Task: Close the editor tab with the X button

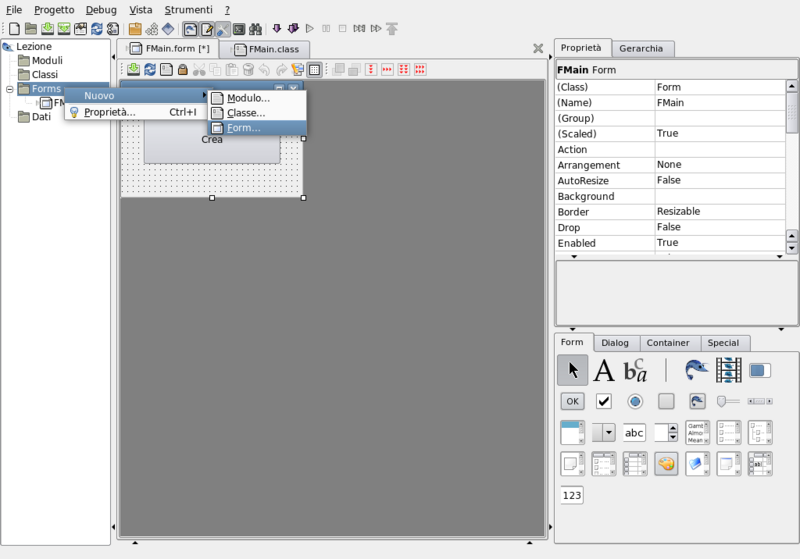Action: pos(538,48)
